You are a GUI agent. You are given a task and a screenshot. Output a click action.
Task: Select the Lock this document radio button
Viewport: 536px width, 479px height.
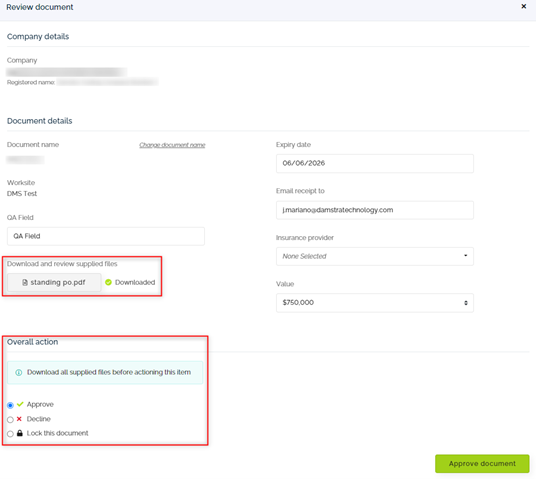10,434
